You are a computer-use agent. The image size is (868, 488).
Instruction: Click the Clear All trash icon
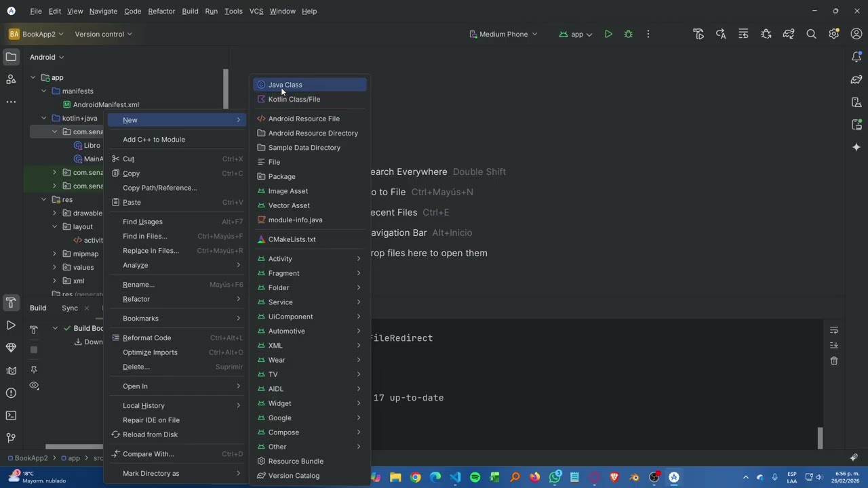point(834,361)
